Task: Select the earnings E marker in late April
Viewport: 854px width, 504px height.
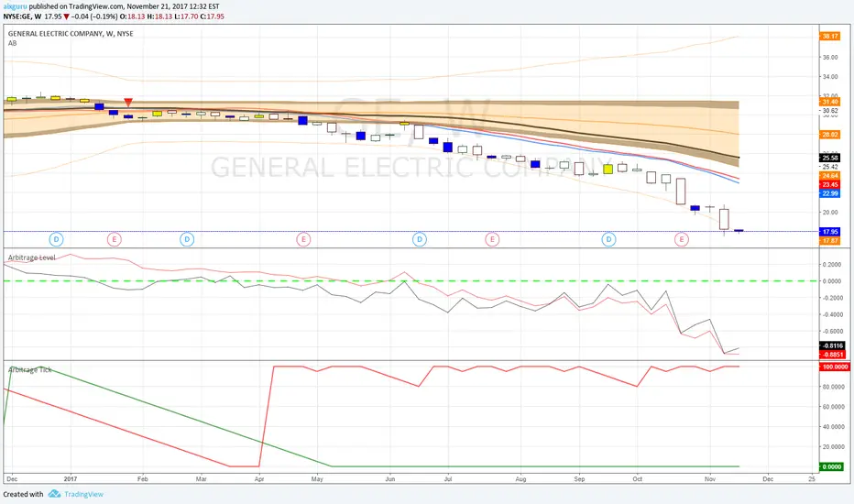Action: click(303, 239)
